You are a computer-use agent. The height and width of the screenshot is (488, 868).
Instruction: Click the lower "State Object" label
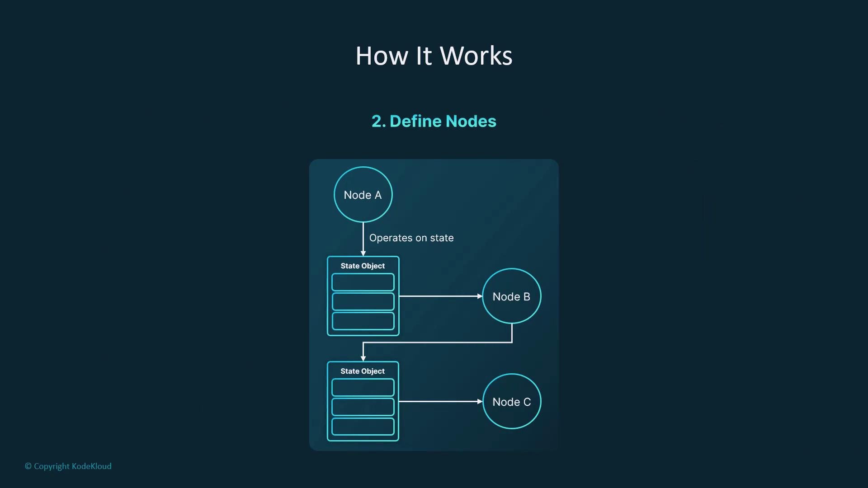[363, 371]
